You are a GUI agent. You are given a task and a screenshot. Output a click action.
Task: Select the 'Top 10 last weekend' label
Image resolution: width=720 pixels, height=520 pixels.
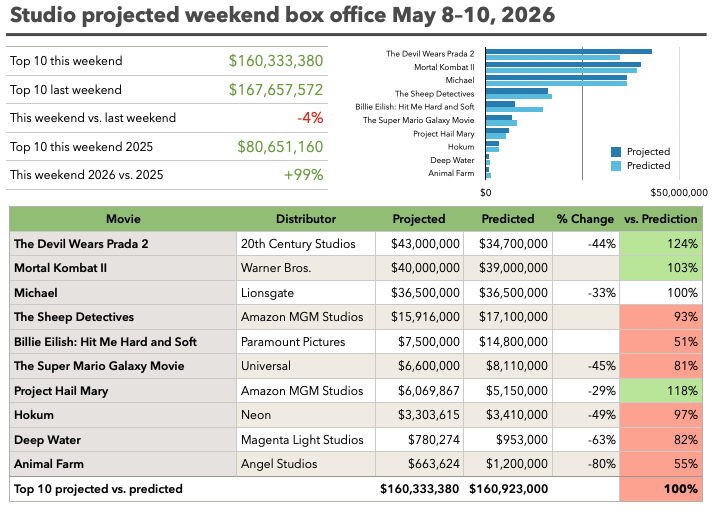click(66, 90)
